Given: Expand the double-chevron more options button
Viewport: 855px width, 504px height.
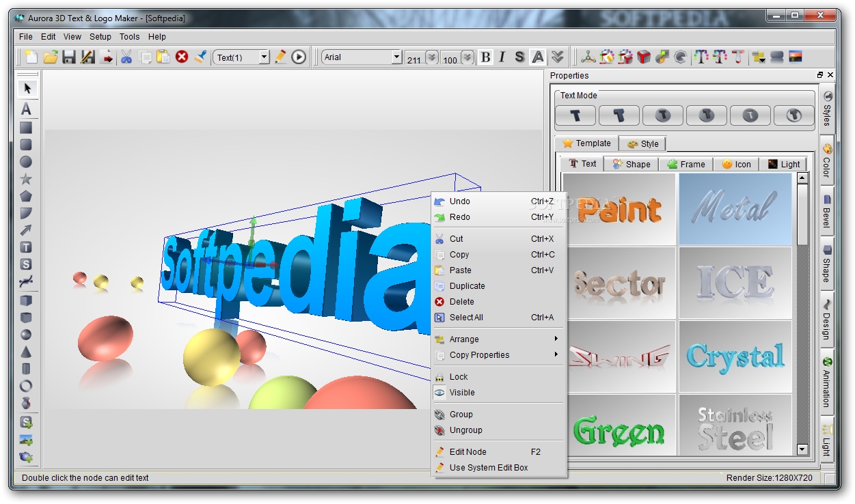Looking at the screenshot, I should click(558, 57).
